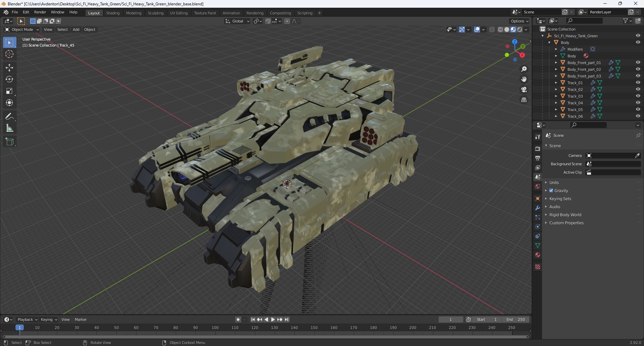Select the Rotate tool

(x=9, y=79)
